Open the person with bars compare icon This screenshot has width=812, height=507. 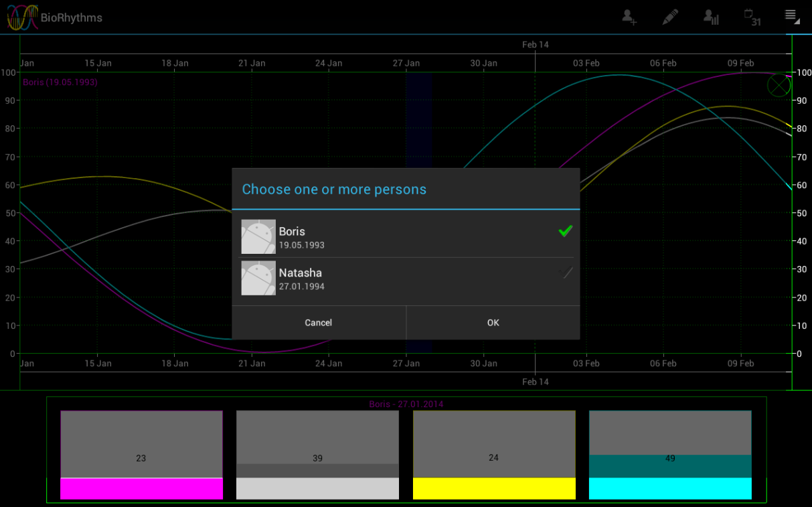tap(711, 17)
